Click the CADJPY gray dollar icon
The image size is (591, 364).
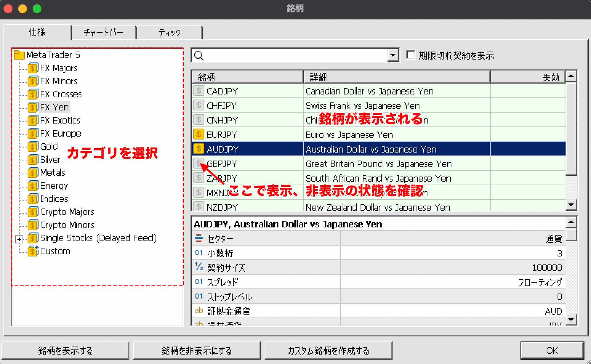click(199, 91)
